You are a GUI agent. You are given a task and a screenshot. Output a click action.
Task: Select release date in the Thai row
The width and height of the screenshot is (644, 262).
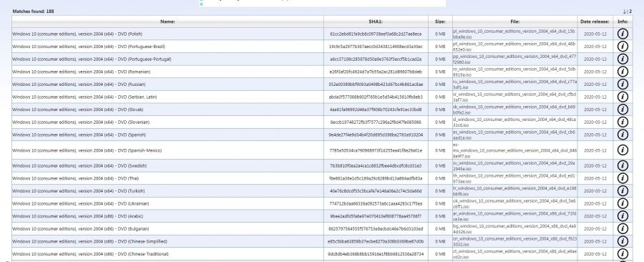[x=595, y=178]
